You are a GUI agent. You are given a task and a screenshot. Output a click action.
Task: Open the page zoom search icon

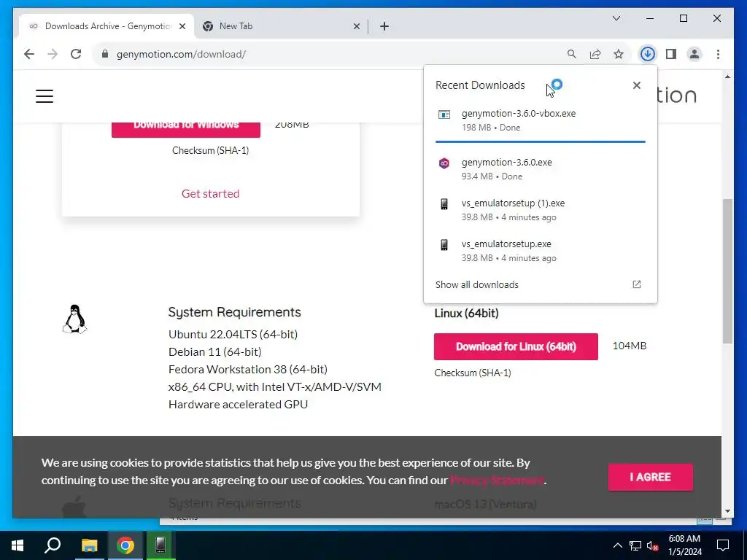click(x=572, y=54)
